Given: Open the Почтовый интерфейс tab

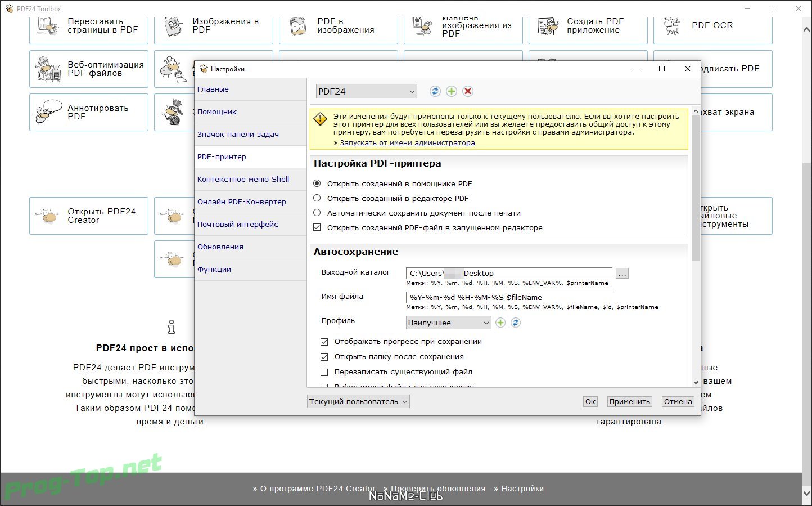Looking at the screenshot, I should click(x=250, y=225).
